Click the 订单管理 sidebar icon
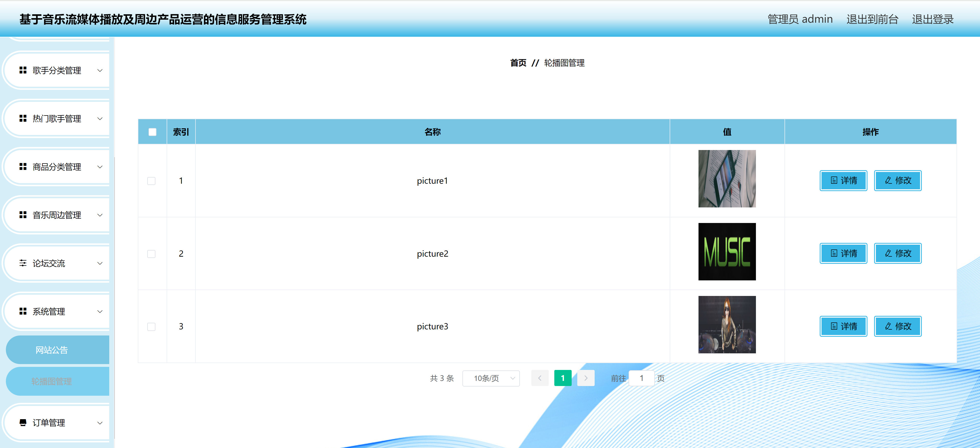The width and height of the screenshot is (980, 448). (22, 423)
